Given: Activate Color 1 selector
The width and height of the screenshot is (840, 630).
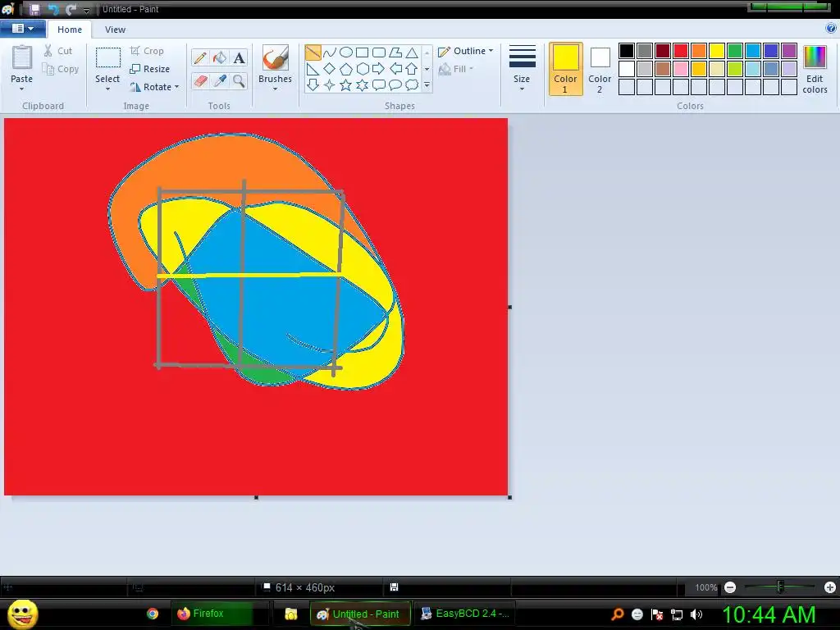Looking at the screenshot, I should [565, 69].
